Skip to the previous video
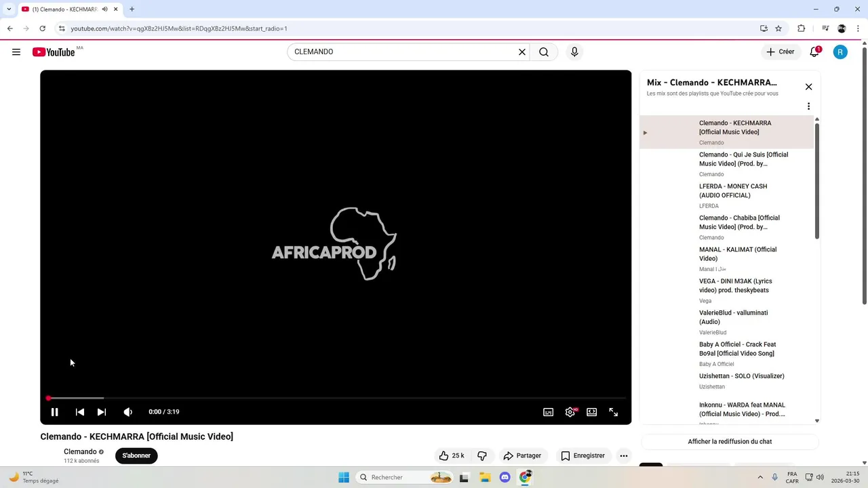The height and width of the screenshot is (488, 868). 80,412
